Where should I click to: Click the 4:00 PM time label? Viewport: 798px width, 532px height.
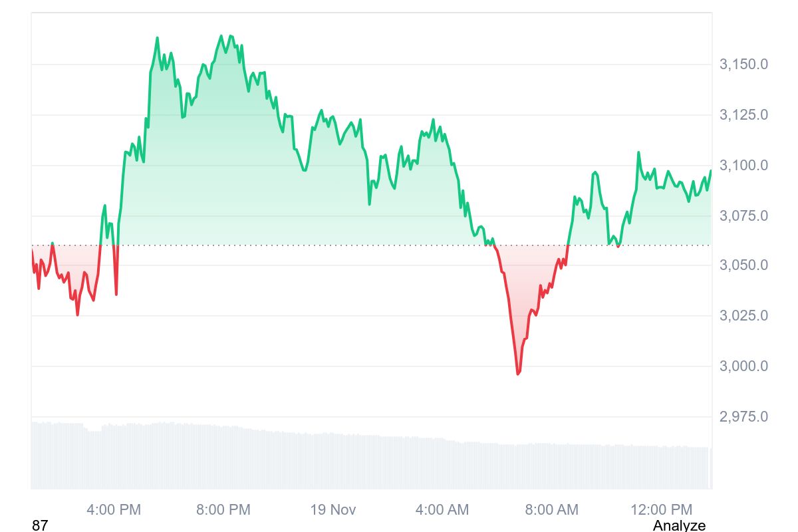click(x=114, y=510)
